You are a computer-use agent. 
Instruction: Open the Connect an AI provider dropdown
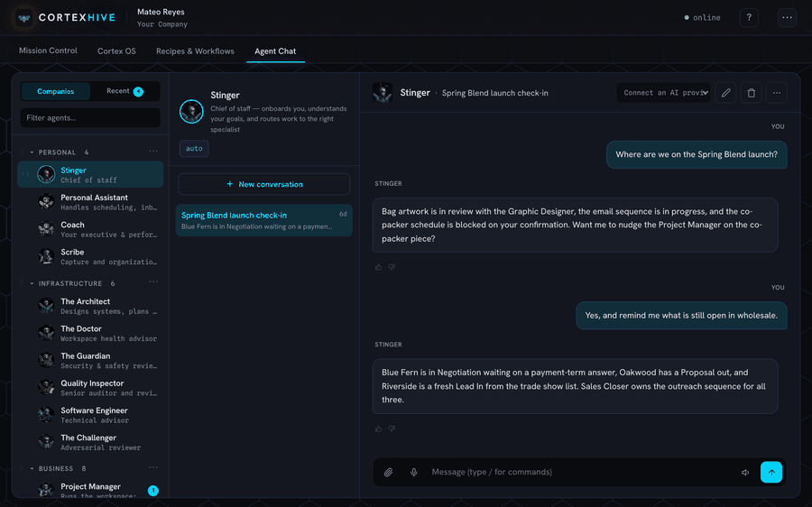tap(663, 93)
